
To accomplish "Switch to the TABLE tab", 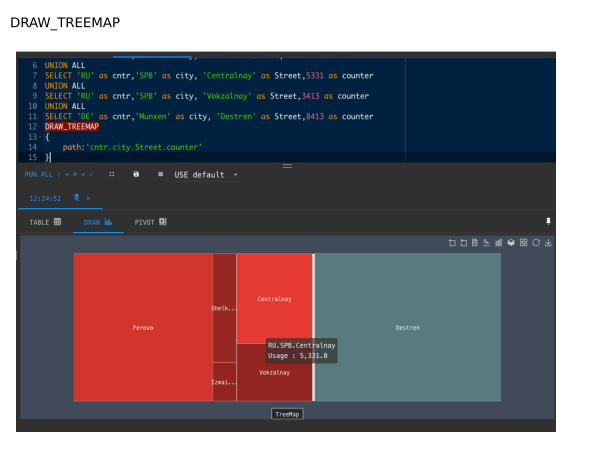I will click(x=45, y=222).
